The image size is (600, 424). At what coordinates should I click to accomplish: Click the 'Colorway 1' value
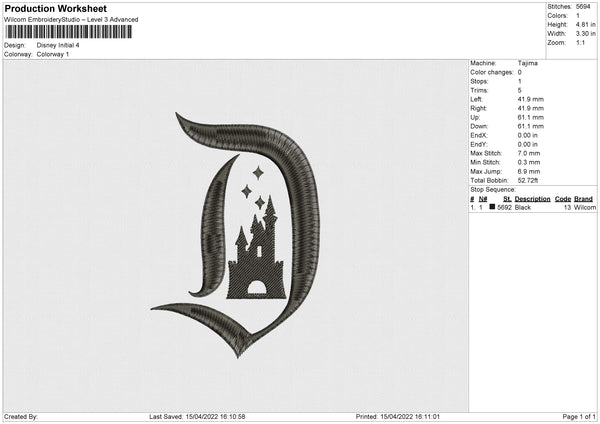(x=53, y=54)
